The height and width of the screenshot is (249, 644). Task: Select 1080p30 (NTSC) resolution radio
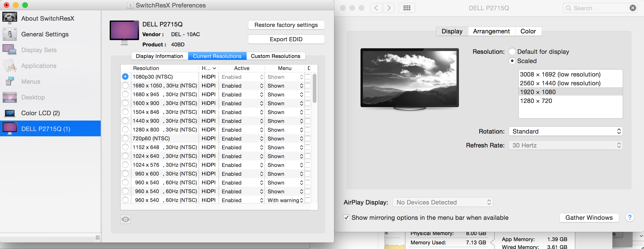coord(125,77)
